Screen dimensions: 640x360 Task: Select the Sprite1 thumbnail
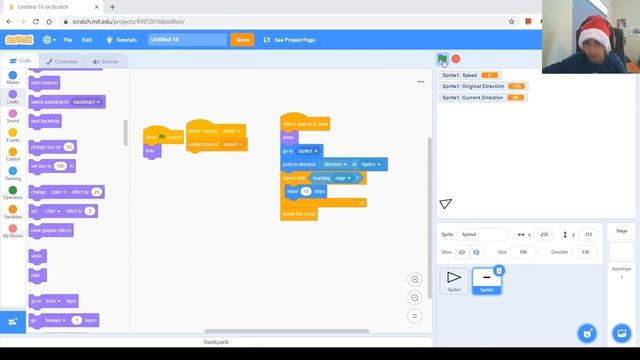coord(454,281)
